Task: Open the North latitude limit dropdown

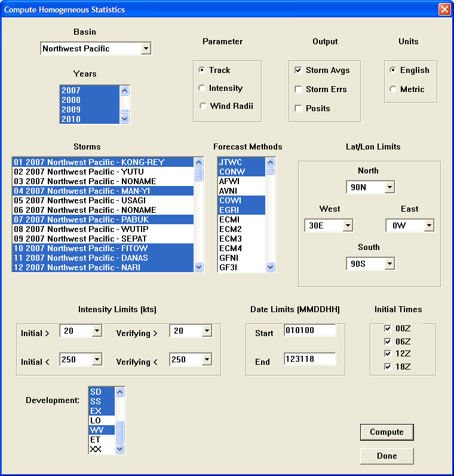Action: tap(389, 187)
